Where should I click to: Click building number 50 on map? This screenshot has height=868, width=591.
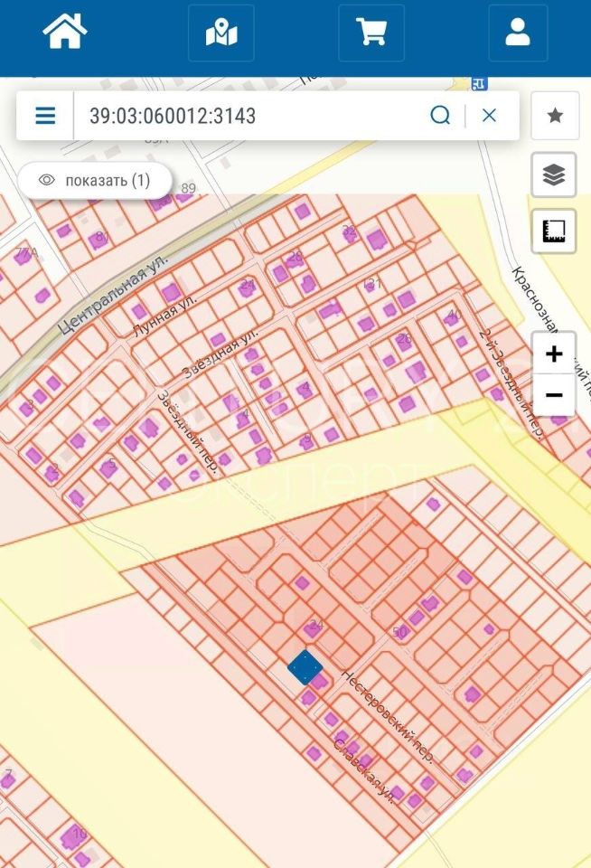tap(400, 632)
